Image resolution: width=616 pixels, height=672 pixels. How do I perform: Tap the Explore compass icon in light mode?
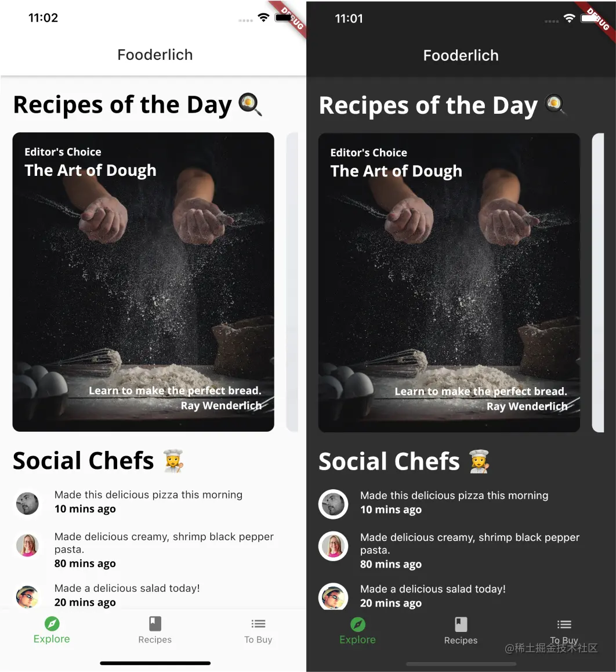[52, 624]
